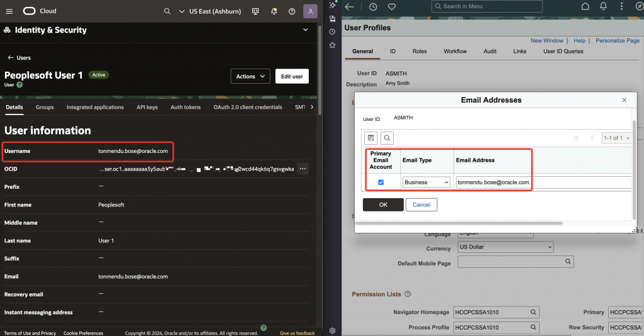
Task: Click the green help bubble near footer
Action: point(264,328)
